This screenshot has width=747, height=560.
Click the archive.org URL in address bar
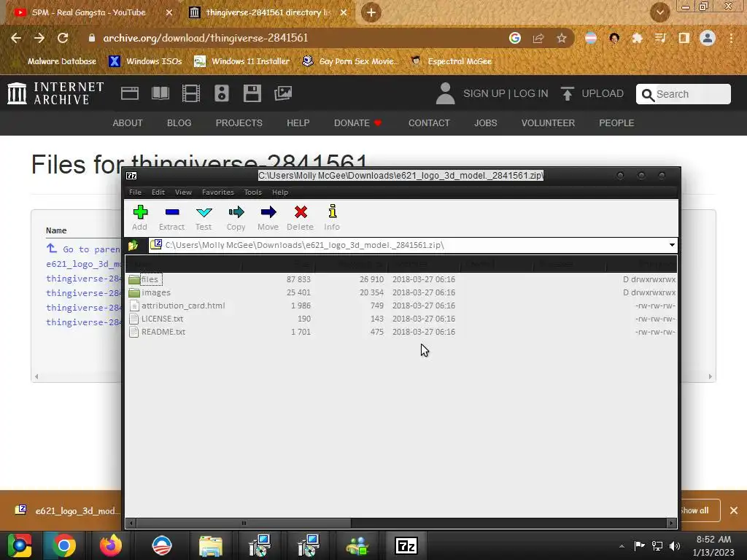click(x=205, y=38)
